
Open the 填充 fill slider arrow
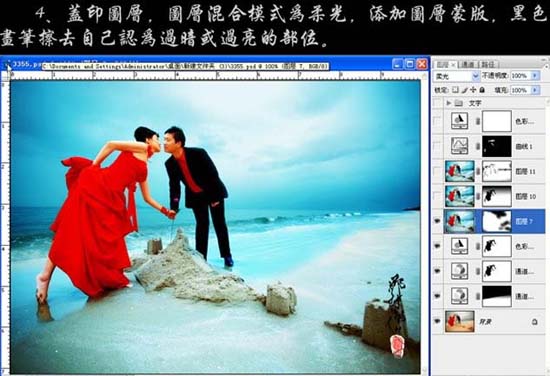click(535, 90)
